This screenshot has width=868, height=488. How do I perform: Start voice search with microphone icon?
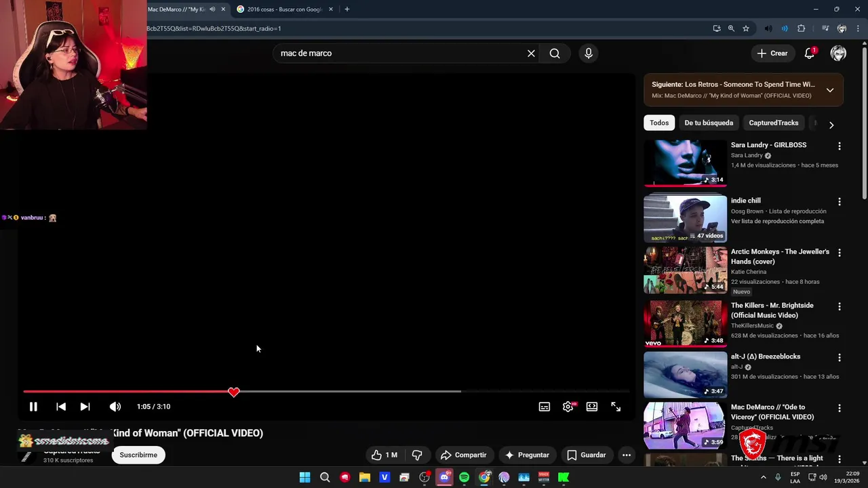589,54
